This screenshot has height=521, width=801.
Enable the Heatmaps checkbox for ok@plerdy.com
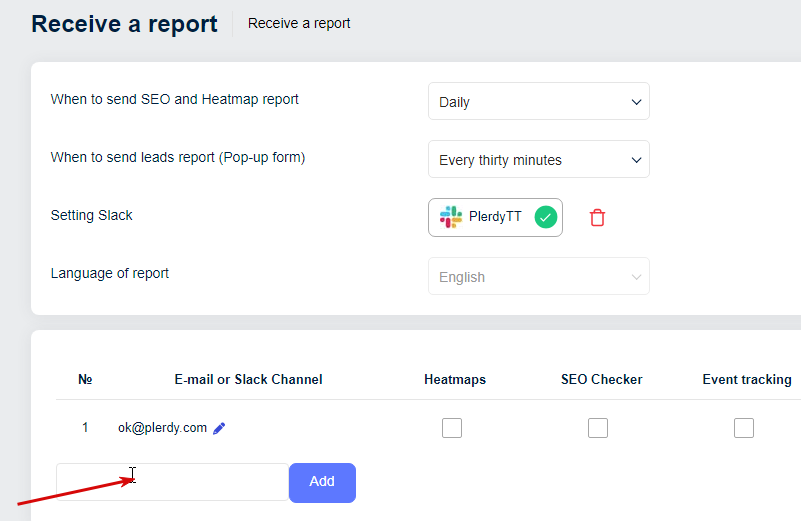pos(452,428)
